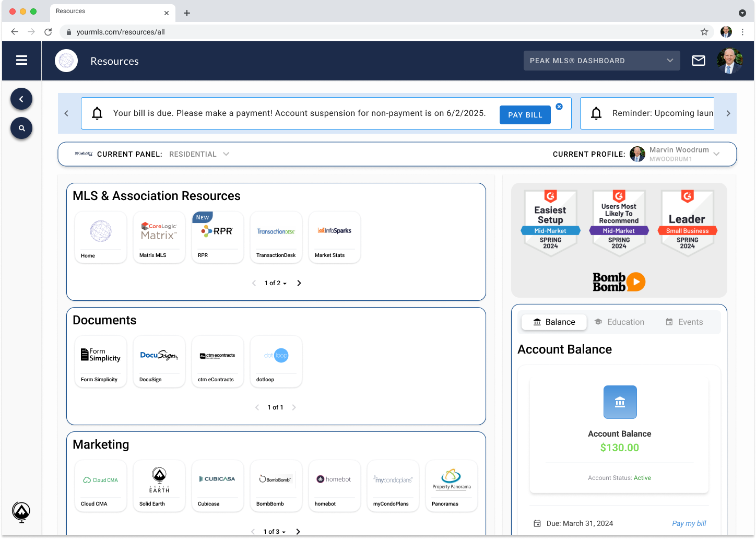
Task: Click the Reminder notification card
Action: [647, 113]
